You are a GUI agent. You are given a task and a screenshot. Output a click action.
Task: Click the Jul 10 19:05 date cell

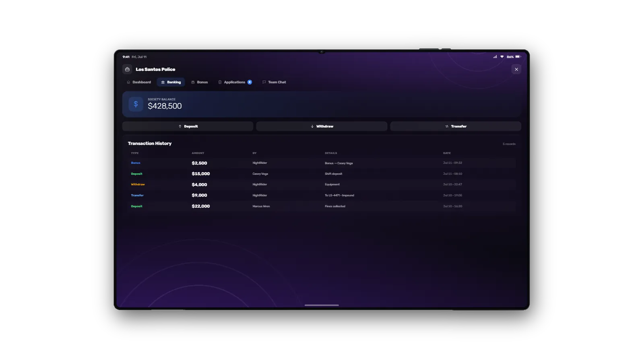[452, 195]
